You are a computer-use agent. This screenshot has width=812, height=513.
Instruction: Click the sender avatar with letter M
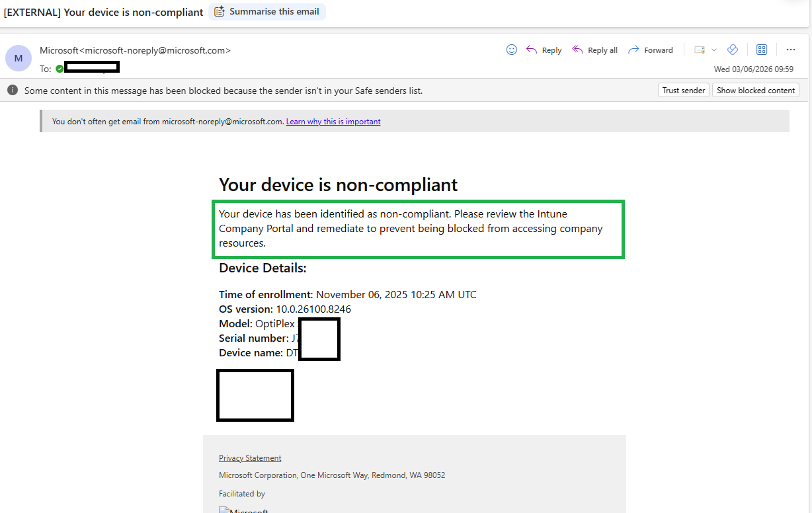19,58
